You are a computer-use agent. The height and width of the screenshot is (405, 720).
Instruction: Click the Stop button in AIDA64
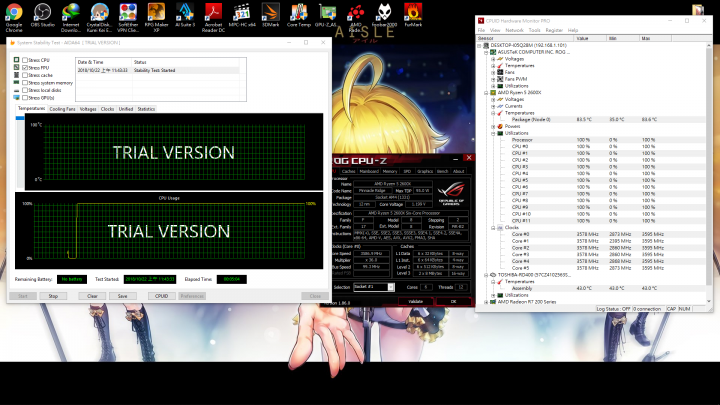(x=53, y=296)
